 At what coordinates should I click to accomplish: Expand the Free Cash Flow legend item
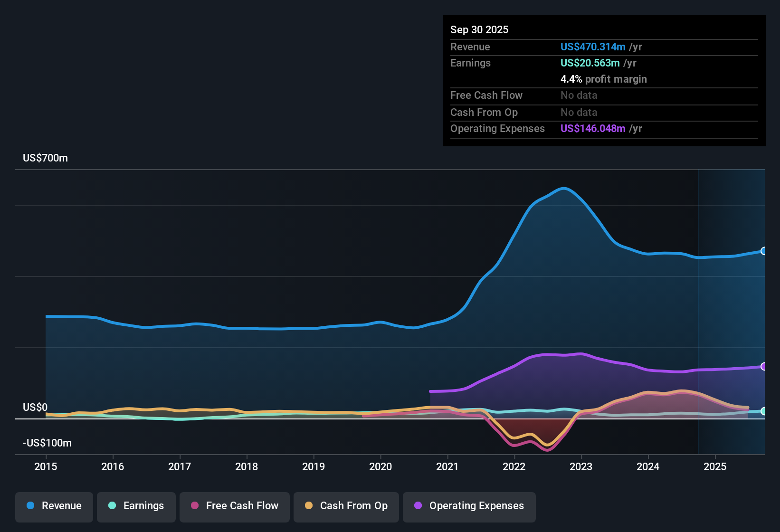pyautogui.click(x=234, y=506)
